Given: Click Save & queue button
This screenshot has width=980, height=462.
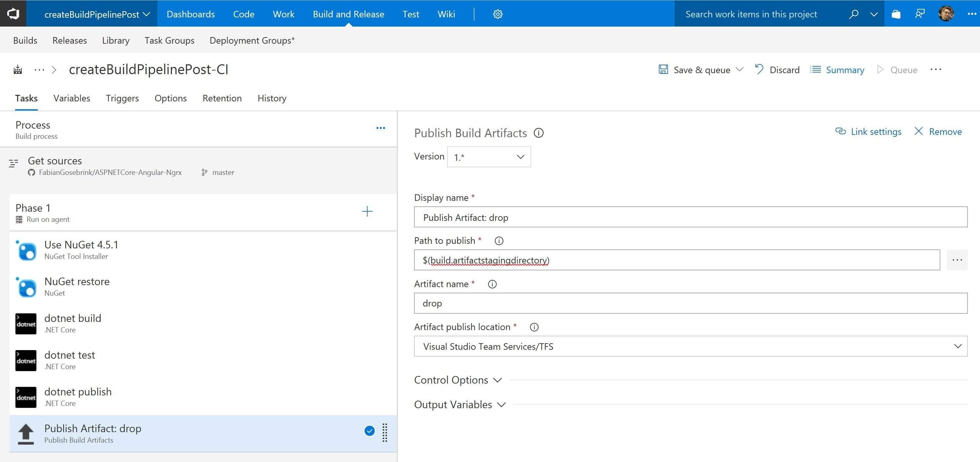Looking at the screenshot, I should [694, 70].
